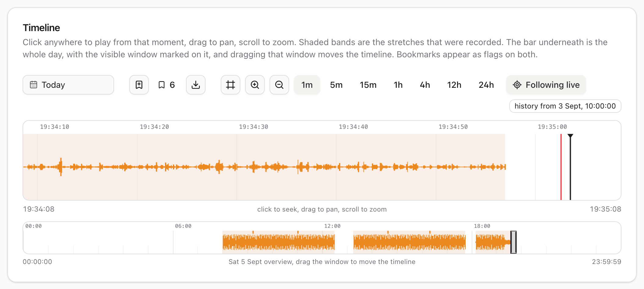The height and width of the screenshot is (289, 644).
Task: Click the add bookmark icon button
Action: (x=139, y=85)
